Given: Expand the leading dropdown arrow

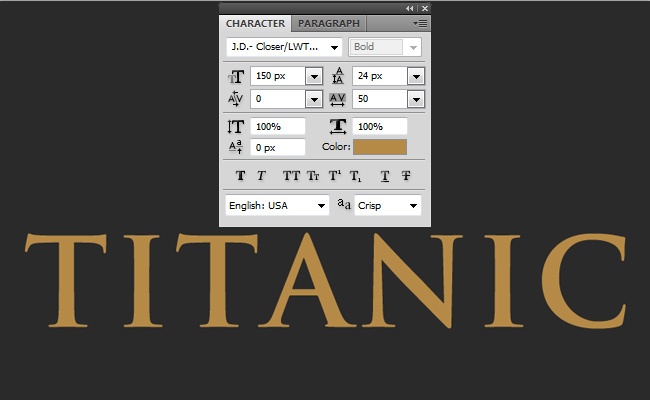Looking at the screenshot, I should point(416,76).
